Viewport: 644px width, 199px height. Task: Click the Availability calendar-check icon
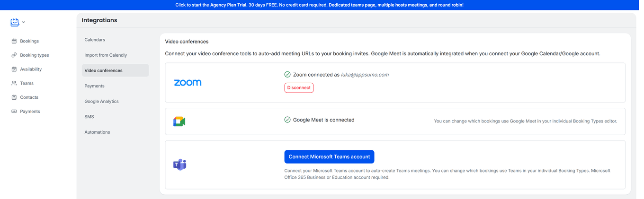[14, 69]
